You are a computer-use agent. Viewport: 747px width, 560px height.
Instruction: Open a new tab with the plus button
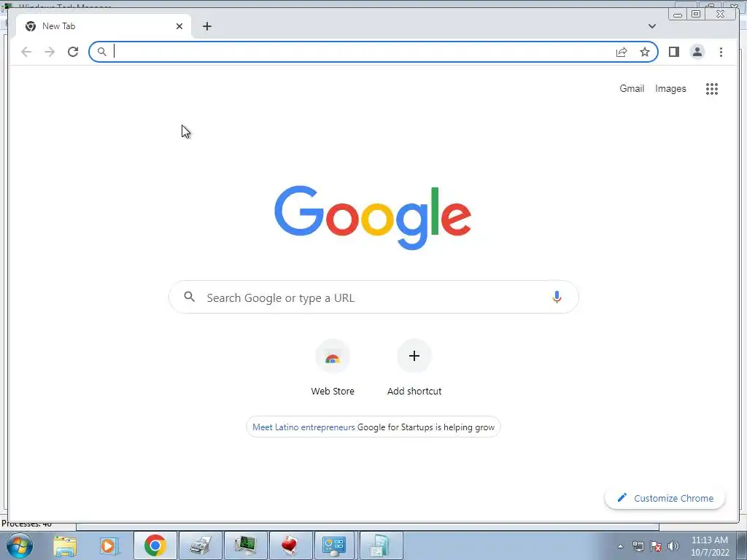coord(206,26)
